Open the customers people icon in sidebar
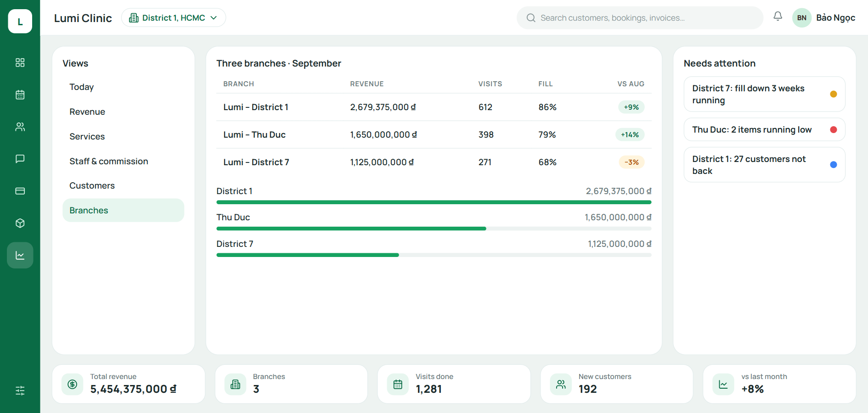Screen dimensions: 868x413 (x=20, y=127)
